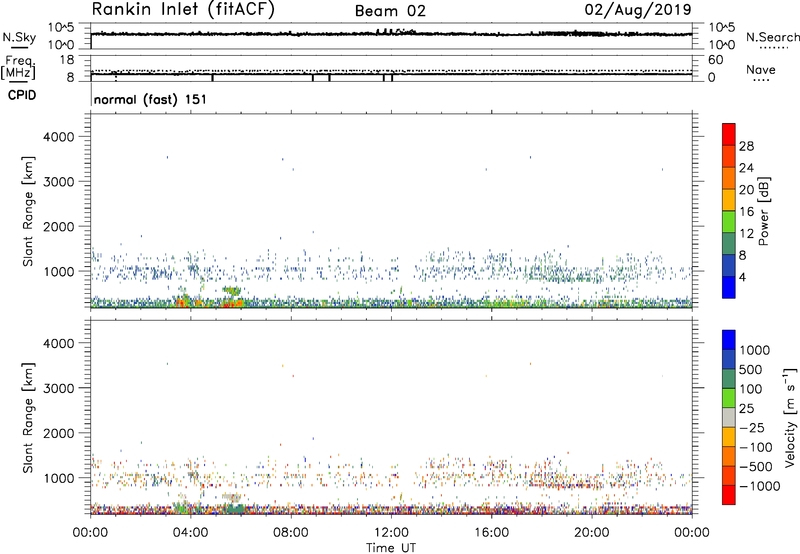
Task: Click the '12:00' time axis label
Action: click(x=391, y=533)
